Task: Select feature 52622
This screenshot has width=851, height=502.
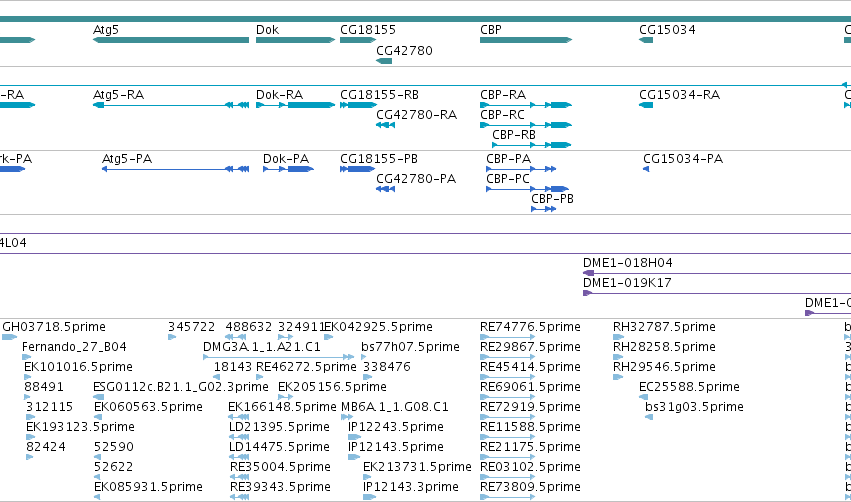Action: 98,478
